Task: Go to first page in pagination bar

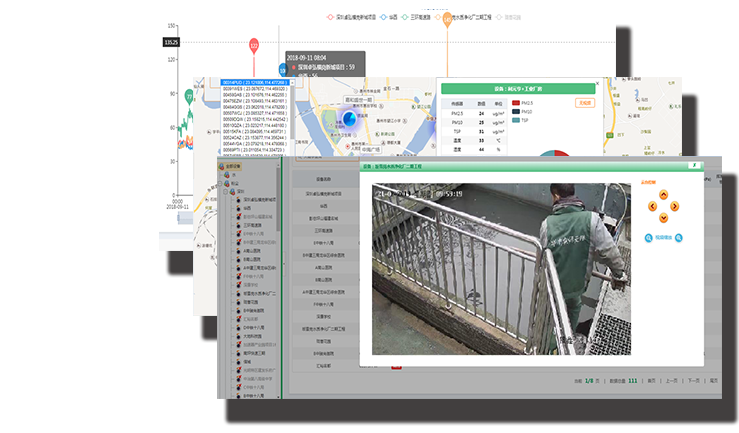Action: (x=651, y=381)
